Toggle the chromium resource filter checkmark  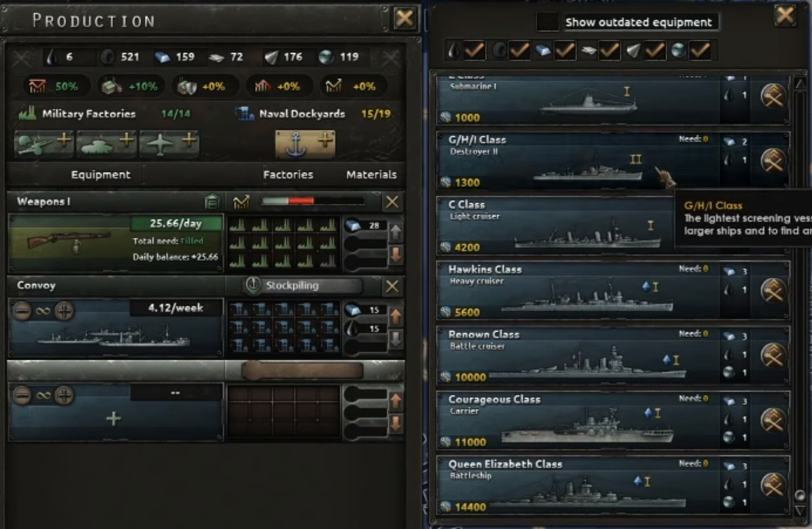point(699,50)
